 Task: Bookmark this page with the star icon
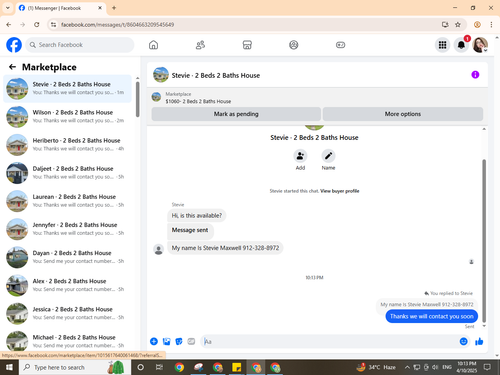click(x=458, y=25)
